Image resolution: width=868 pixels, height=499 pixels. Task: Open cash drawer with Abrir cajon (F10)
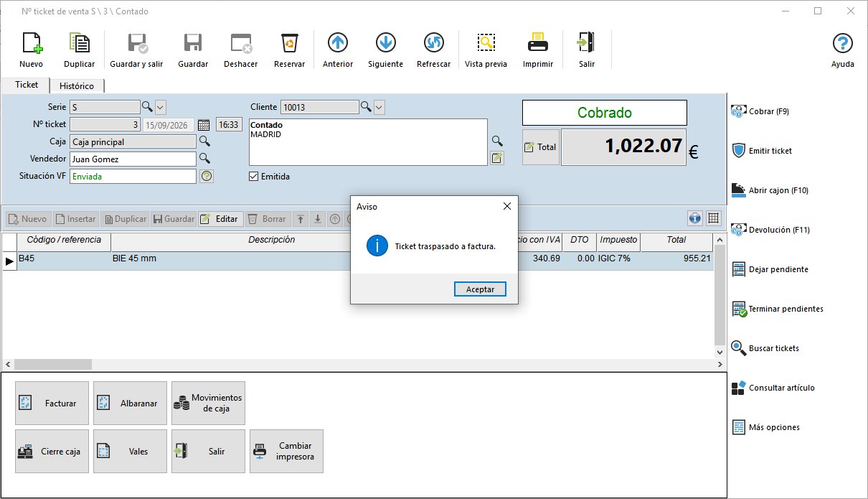770,190
